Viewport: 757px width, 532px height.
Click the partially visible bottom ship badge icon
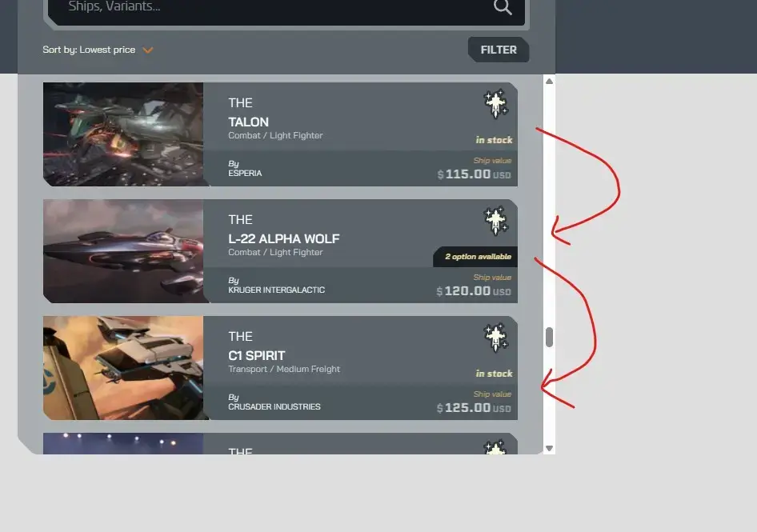tap(496, 447)
